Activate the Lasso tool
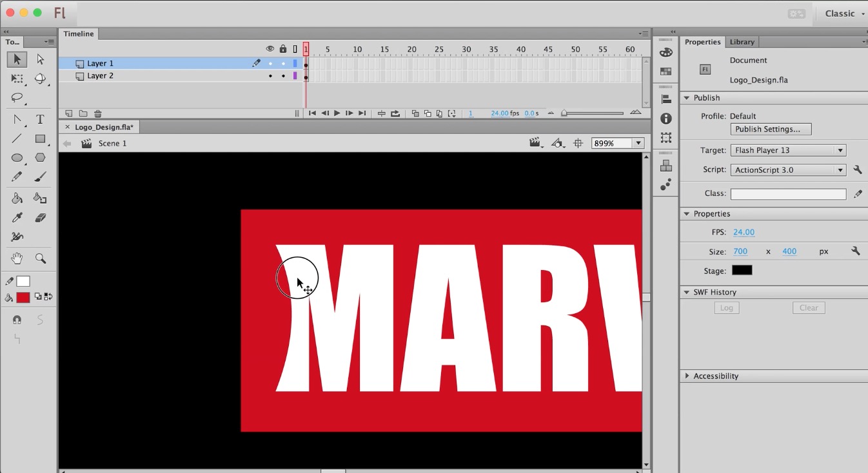Screen dimensions: 868x473 [x=16, y=98]
